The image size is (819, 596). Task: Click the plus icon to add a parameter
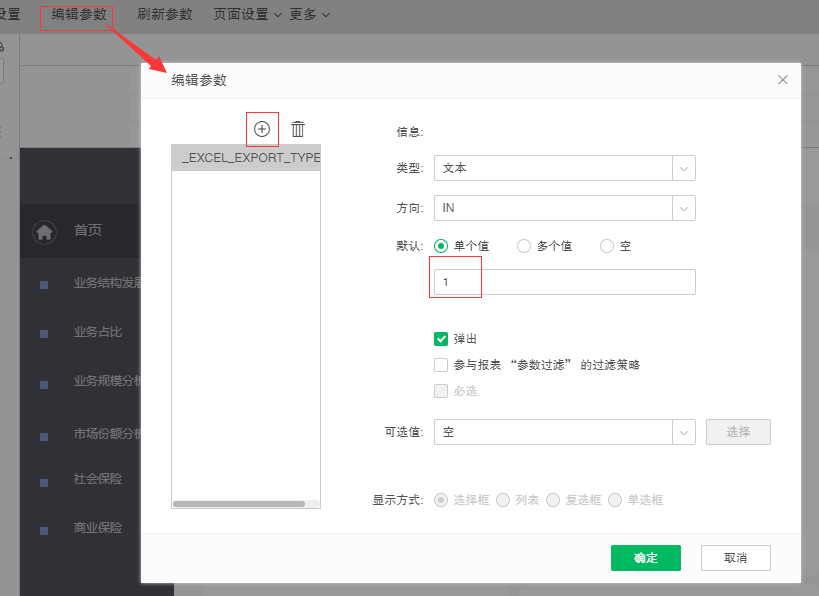tap(262, 129)
